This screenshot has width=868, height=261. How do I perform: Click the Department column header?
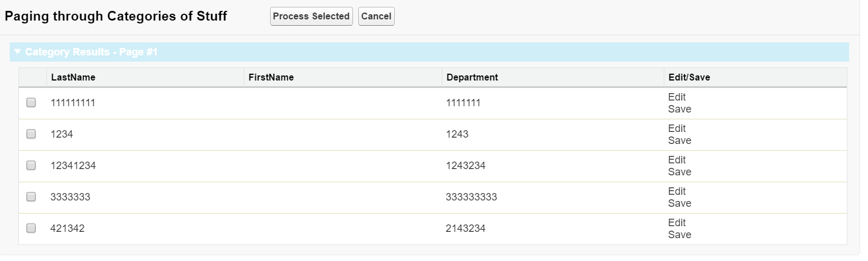(x=472, y=78)
